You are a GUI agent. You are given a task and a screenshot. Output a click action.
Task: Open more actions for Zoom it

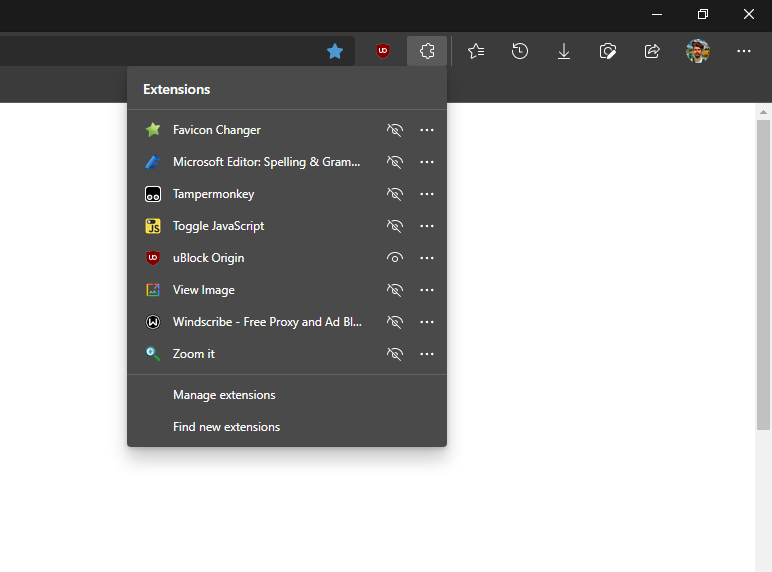point(427,354)
